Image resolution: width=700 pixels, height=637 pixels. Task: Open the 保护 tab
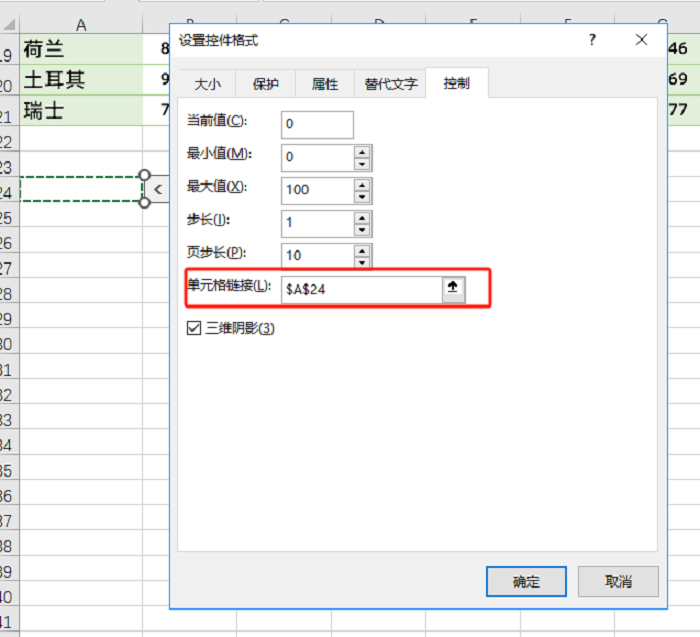point(266,84)
